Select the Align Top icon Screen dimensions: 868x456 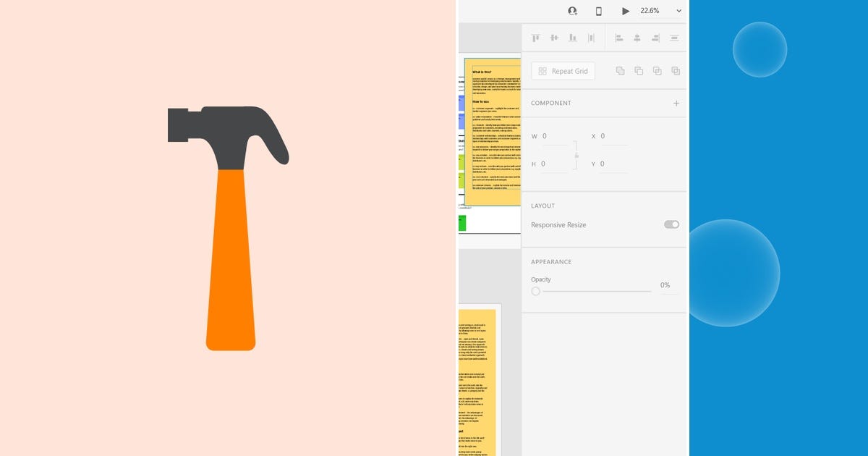pyautogui.click(x=535, y=37)
